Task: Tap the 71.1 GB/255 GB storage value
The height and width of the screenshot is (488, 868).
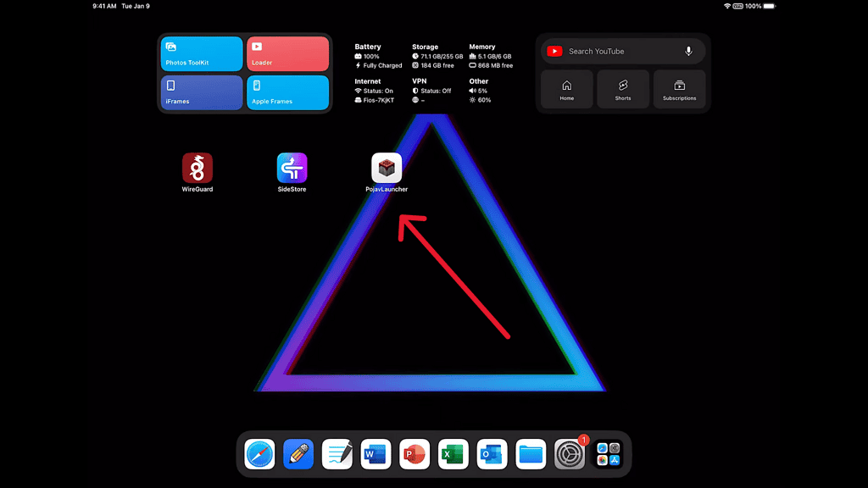Action: 442,57
